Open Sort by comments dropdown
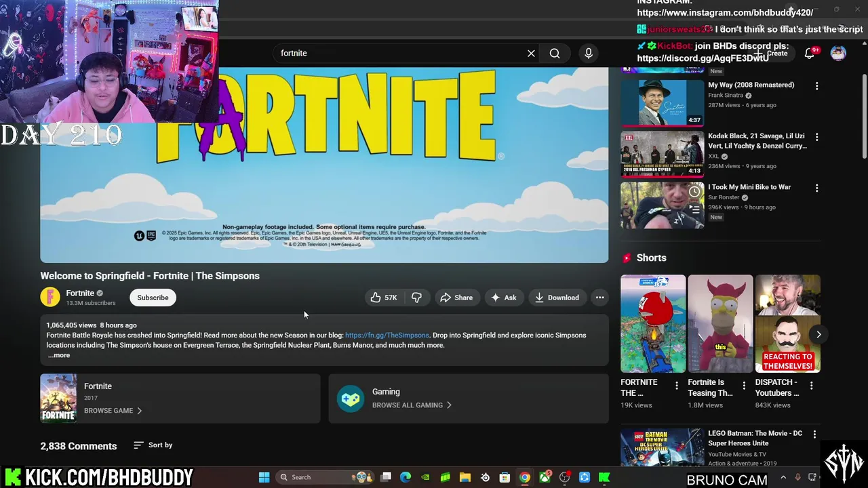Viewport: 868px width, 488px height. [x=153, y=445]
